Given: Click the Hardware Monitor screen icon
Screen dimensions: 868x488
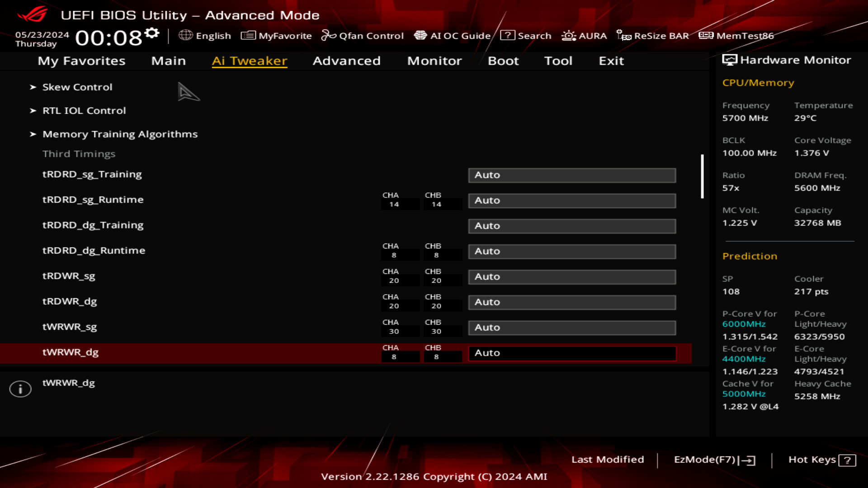Looking at the screenshot, I should [x=730, y=60].
